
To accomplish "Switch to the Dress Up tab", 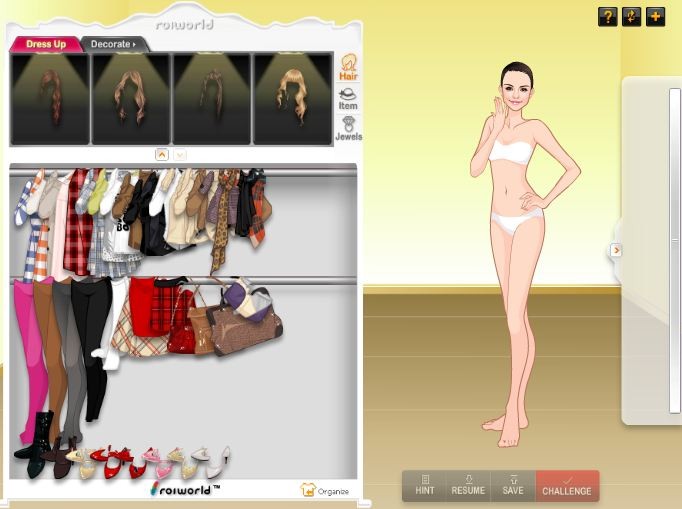I will (46, 44).
